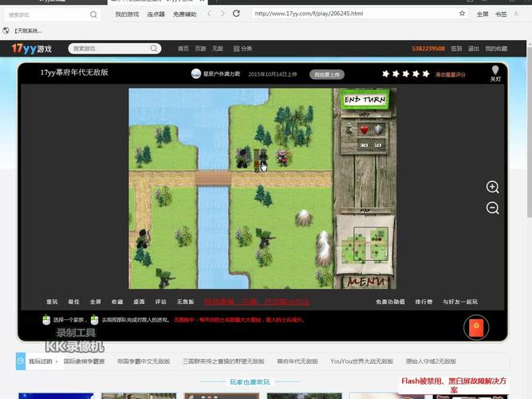Click 无敌版 below the game

click(185, 302)
